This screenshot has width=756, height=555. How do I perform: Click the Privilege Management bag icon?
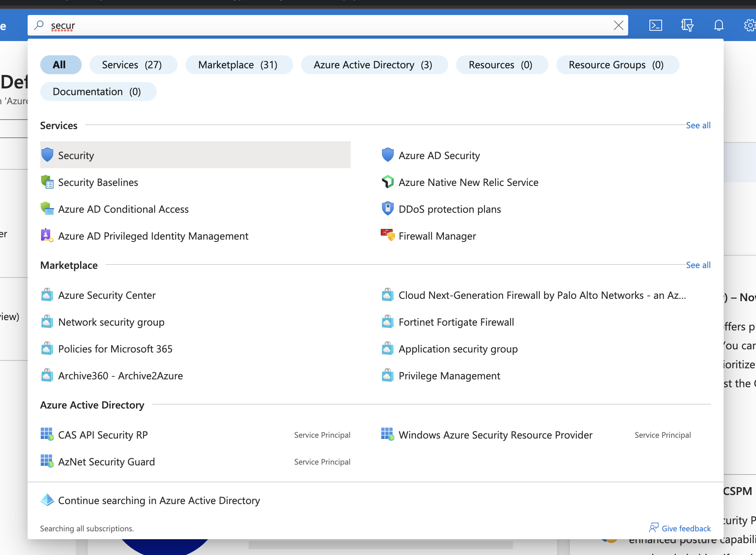388,375
